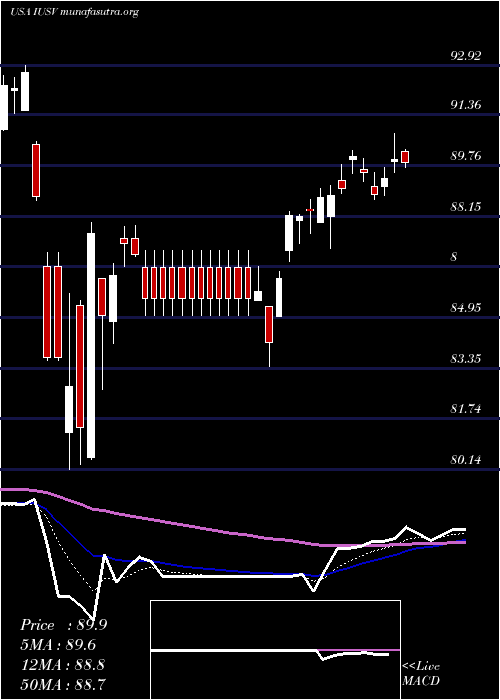
Task: Click the last red candlestick at far right
Action: pyautogui.click(x=405, y=157)
